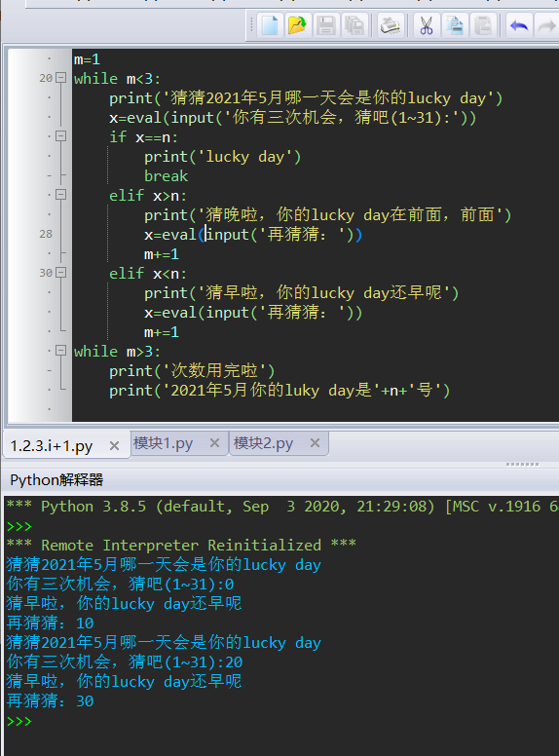The image size is (559, 756).
Task: Click the Redo arrow icon
Action: click(x=547, y=25)
